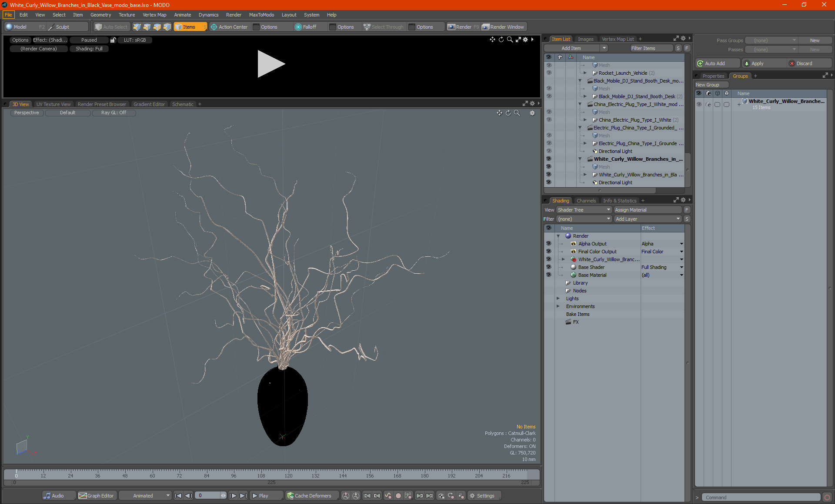Toggle visibility of White_Curly_Willow mesh
Screen dimensions: 835x504
pos(549,167)
